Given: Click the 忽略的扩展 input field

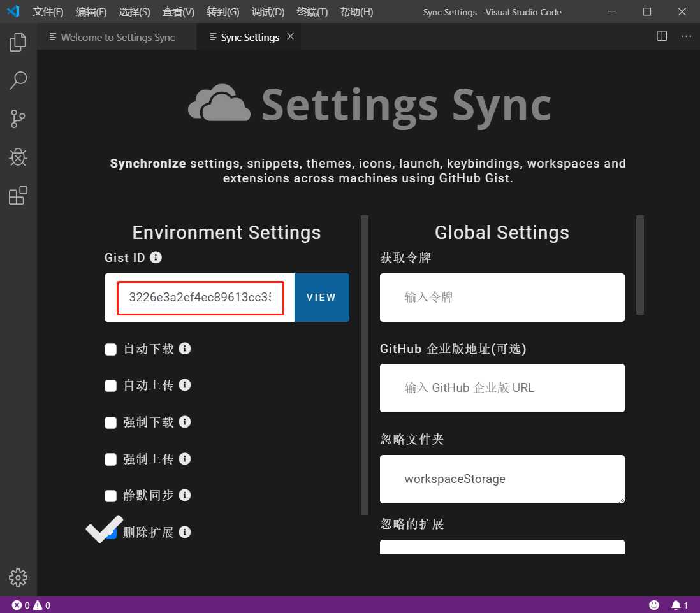Looking at the screenshot, I should [502, 547].
